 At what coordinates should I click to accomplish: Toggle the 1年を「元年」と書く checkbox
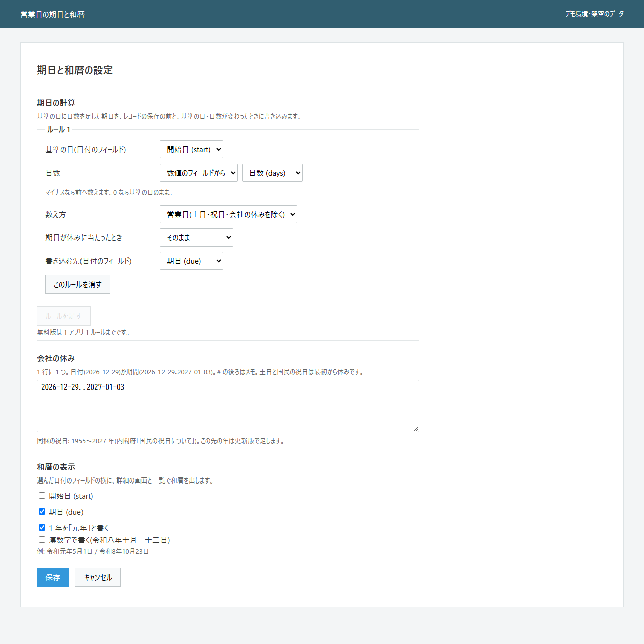[42, 528]
